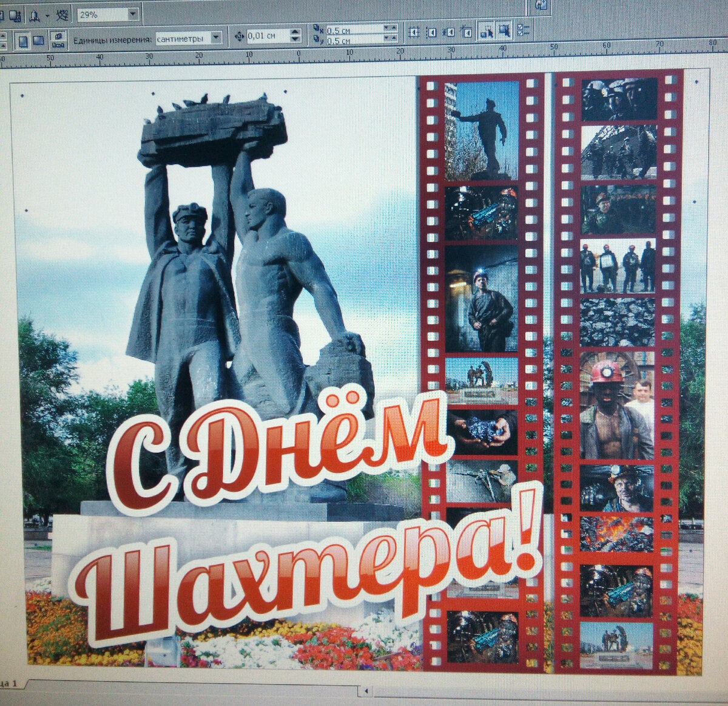
Task: Select the four miners standing outdoors thumbnail
Action: 618,265
